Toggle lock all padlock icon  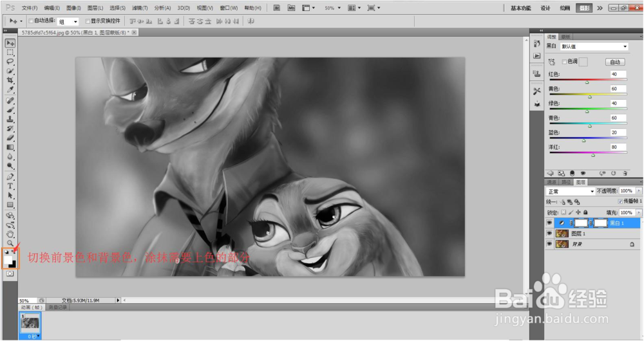(585, 212)
